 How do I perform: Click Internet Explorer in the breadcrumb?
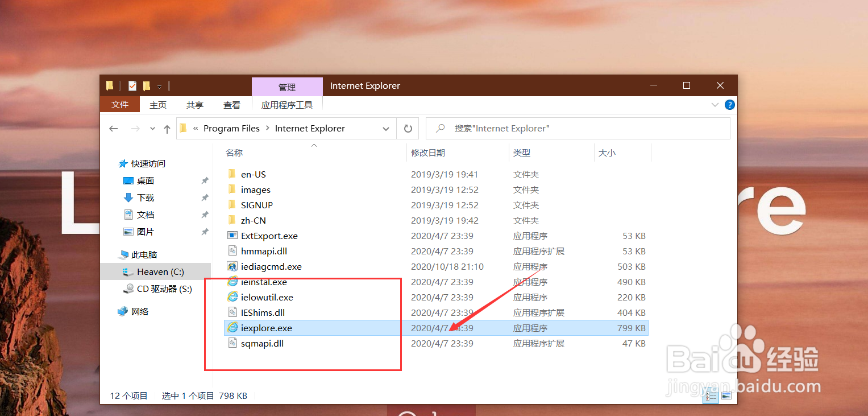pyautogui.click(x=310, y=129)
